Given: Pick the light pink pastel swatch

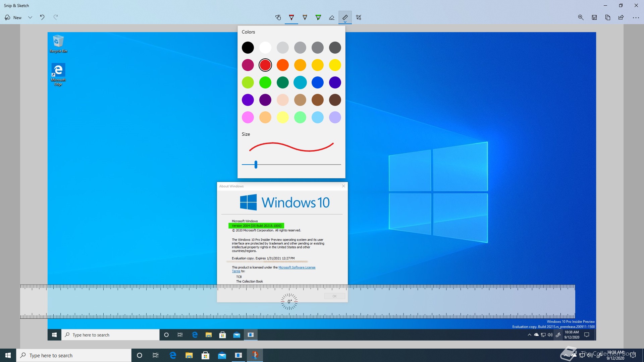Looking at the screenshot, I should [x=248, y=117].
